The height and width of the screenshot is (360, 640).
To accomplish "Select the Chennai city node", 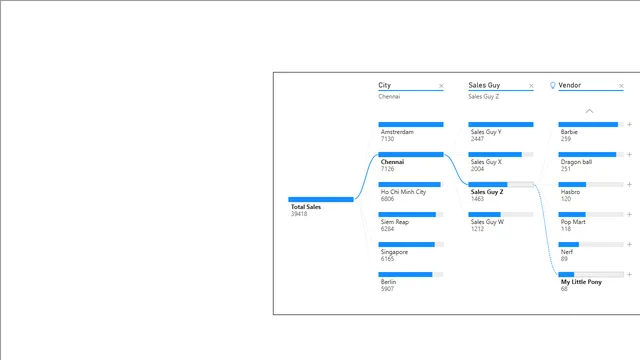I will pos(411,154).
